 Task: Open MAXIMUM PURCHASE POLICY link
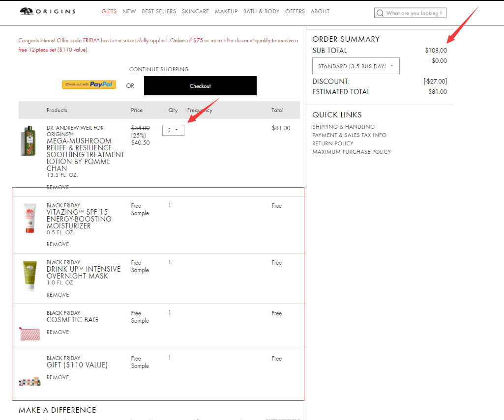[352, 152]
